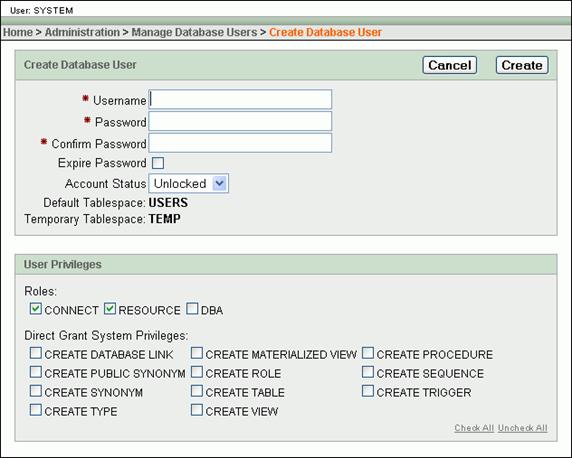The height and width of the screenshot is (458, 572).
Task: Enable the Expire Password checkbox
Action: coord(158,163)
